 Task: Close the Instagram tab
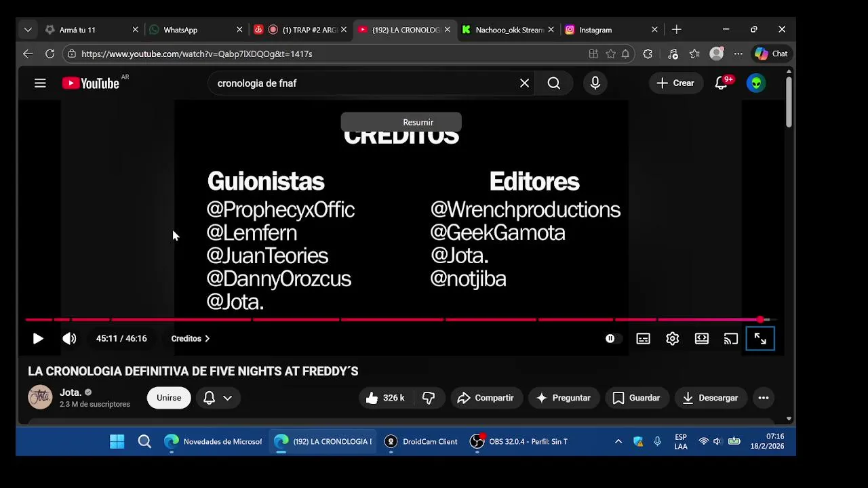(x=654, y=30)
